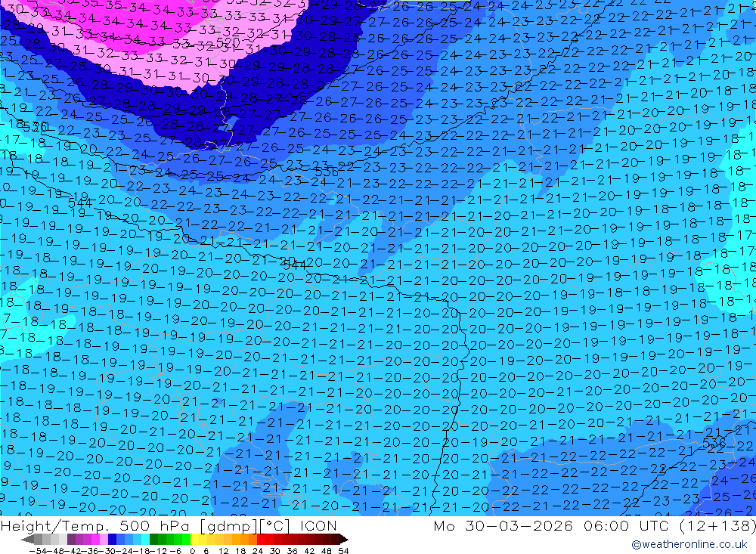This screenshot has height=554, width=756.
Task: Click the dark maroon right arrow end of the scale
Action: (344, 539)
